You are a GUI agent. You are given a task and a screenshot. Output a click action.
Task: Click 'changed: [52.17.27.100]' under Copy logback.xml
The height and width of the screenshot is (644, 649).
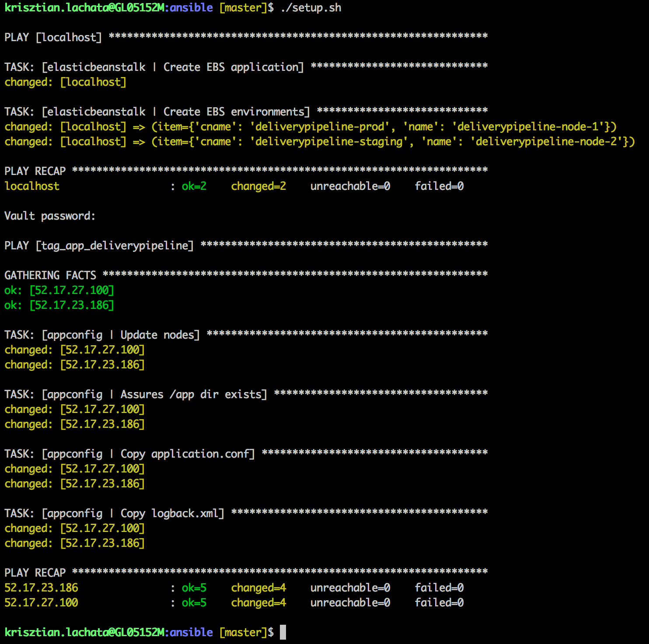75,528
